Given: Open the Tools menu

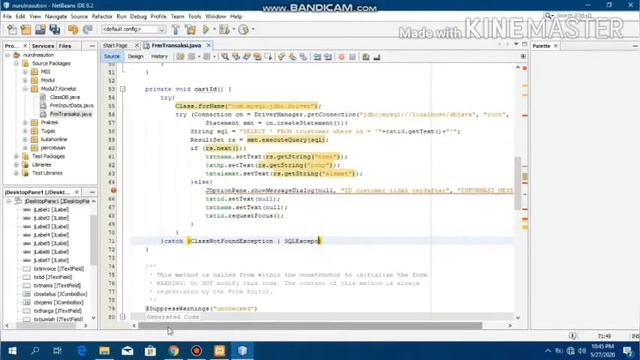Looking at the screenshot, I should click(x=195, y=16).
